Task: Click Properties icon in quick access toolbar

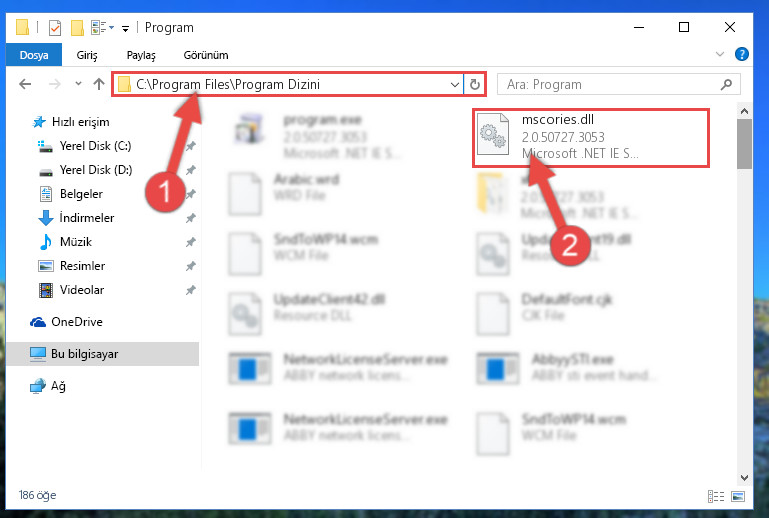Action: click(x=55, y=28)
